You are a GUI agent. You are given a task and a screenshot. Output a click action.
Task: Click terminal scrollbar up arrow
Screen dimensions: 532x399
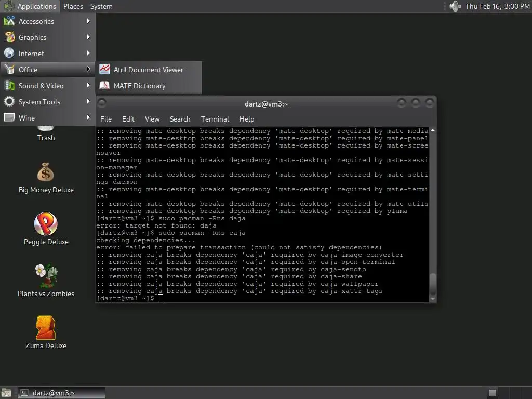(433, 130)
